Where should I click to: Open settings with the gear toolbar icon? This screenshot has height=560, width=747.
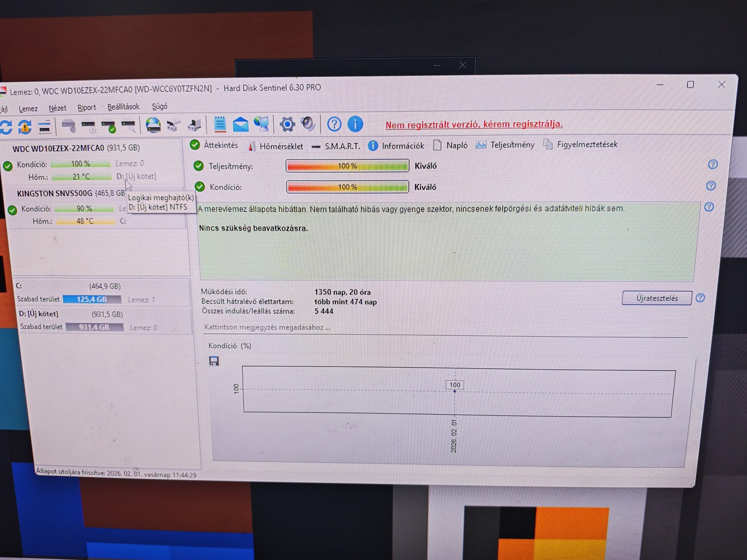click(287, 124)
